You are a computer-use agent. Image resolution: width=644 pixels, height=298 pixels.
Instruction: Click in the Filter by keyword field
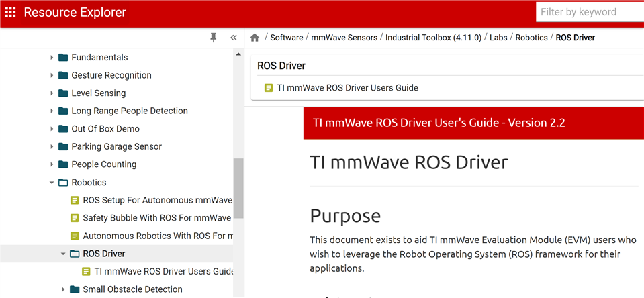(590, 12)
